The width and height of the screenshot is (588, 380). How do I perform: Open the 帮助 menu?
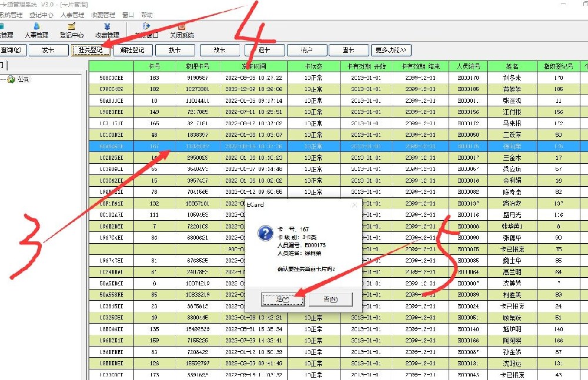146,15
